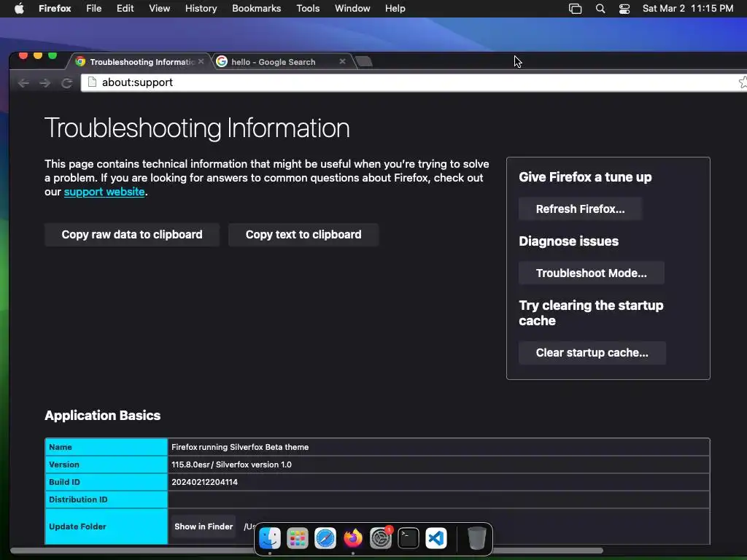
Task: Switch to the hello - Google Search tab
Action: [283, 62]
